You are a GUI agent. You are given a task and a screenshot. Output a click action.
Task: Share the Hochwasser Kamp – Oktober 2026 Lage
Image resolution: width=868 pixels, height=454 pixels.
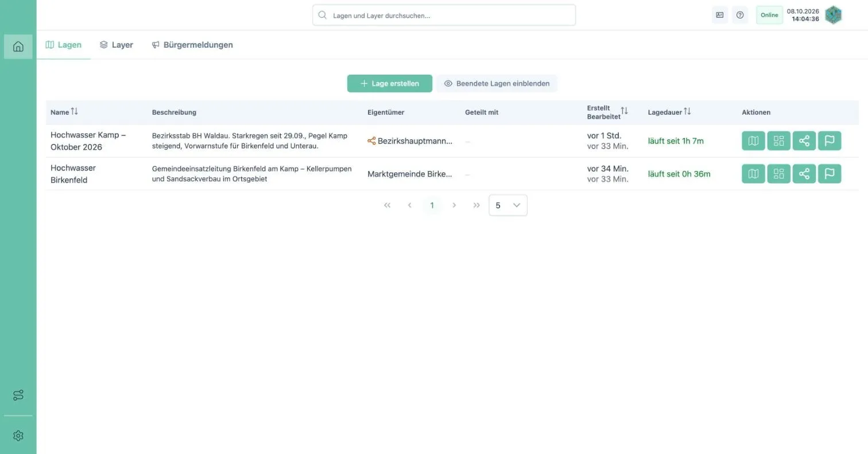pyautogui.click(x=804, y=141)
